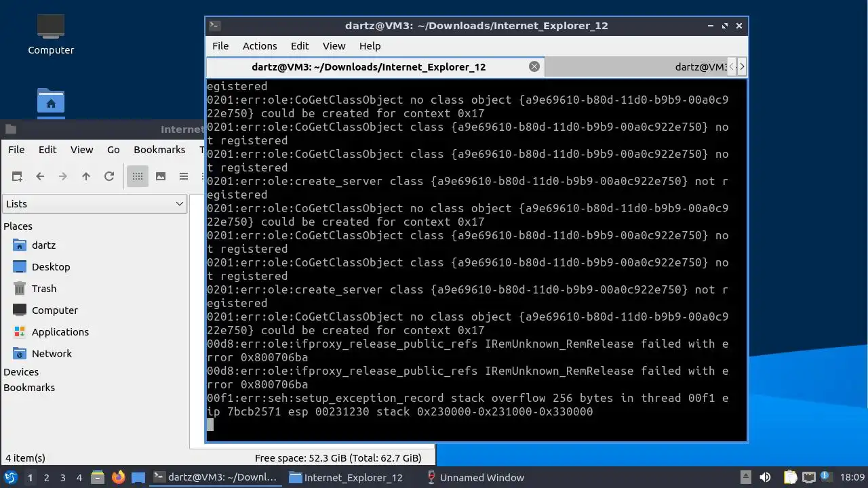The image size is (868, 488).
Task: Open update notifier tray icon
Action: click(x=826, y=477)
